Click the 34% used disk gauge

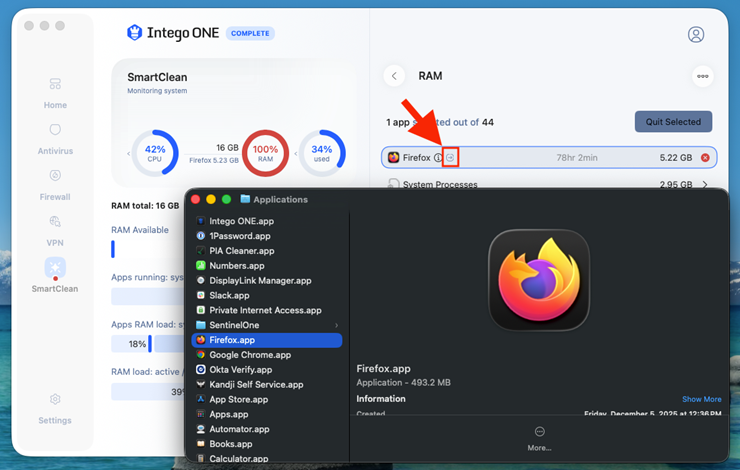(322, 153)
